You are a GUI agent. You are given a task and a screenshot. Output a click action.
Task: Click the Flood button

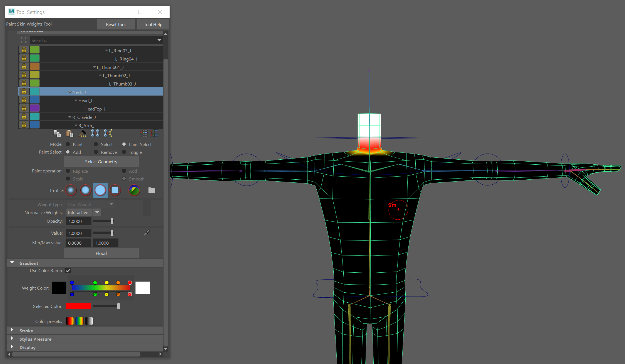pyautogui.click(x=101, y=253)
